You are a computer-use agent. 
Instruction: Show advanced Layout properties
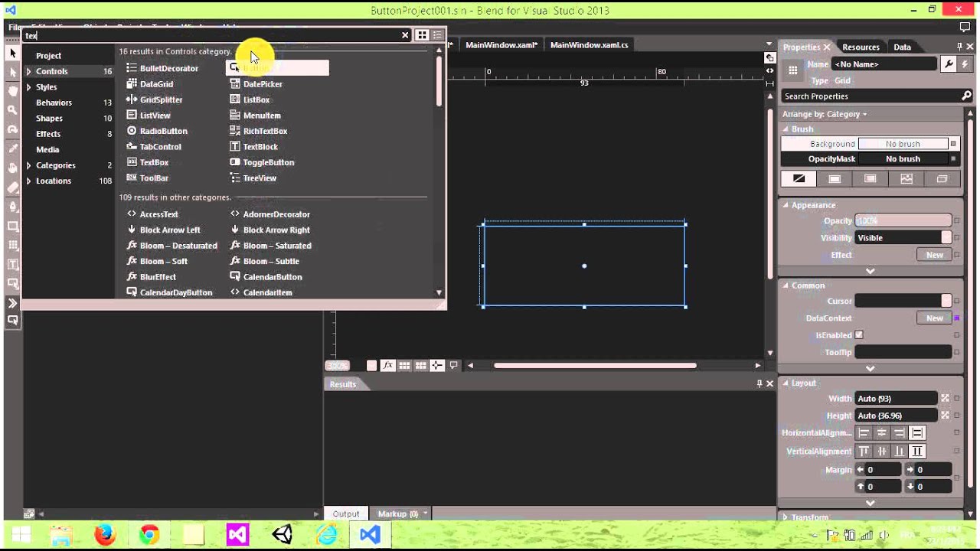click(x=871, y=503)
